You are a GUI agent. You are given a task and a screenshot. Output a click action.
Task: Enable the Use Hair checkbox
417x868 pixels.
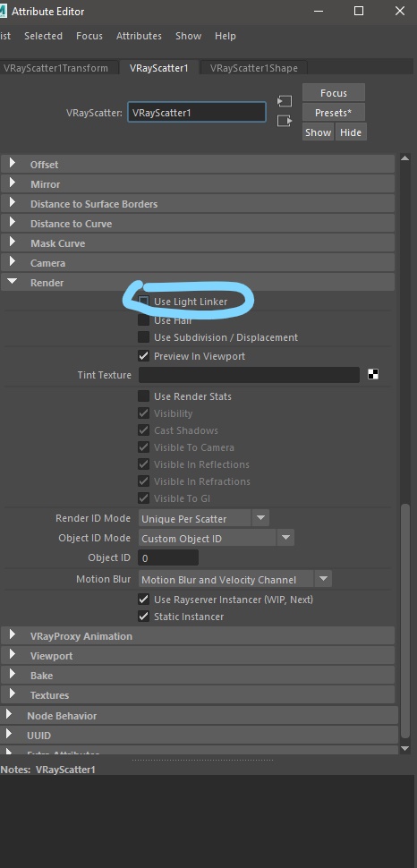[143, 320]
